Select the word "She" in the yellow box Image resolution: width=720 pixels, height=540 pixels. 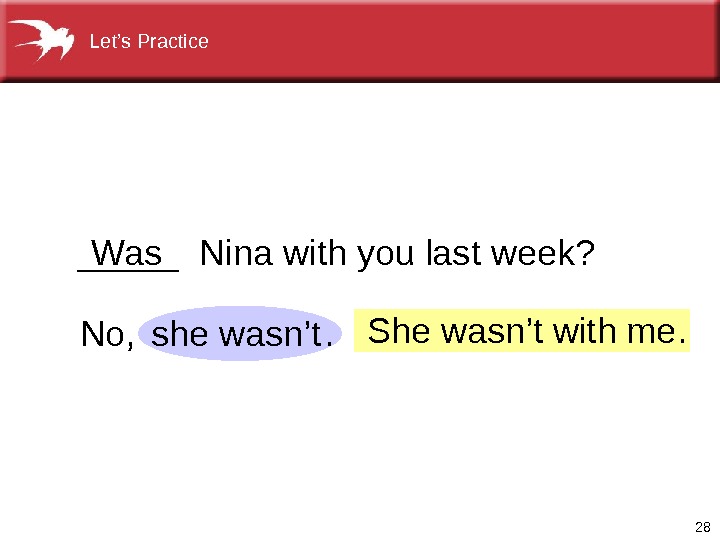[400, 330]
